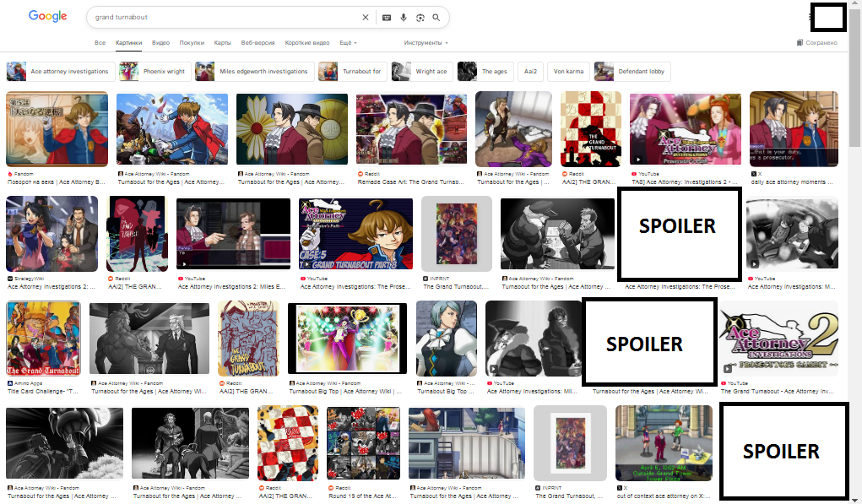Select 'Miles edgeworth investigations' suggestion chip
The width and height of the screenshot is (862, 504).
coord(254,72)
